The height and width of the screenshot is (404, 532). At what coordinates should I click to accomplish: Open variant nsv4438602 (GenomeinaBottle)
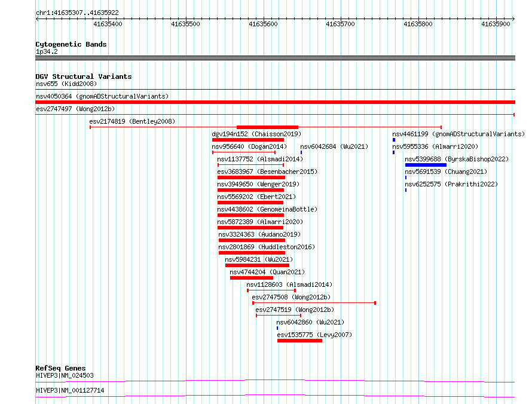click(267, 209)
